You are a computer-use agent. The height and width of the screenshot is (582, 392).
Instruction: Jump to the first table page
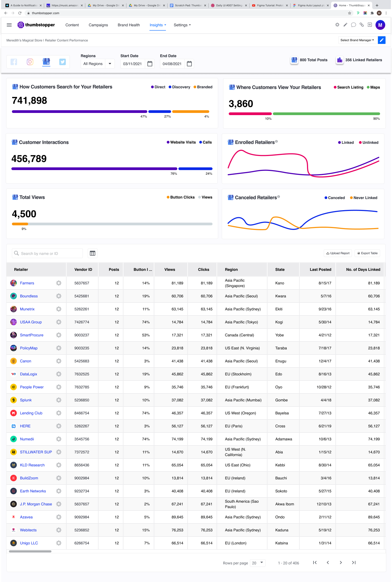(x=315, y=563)
